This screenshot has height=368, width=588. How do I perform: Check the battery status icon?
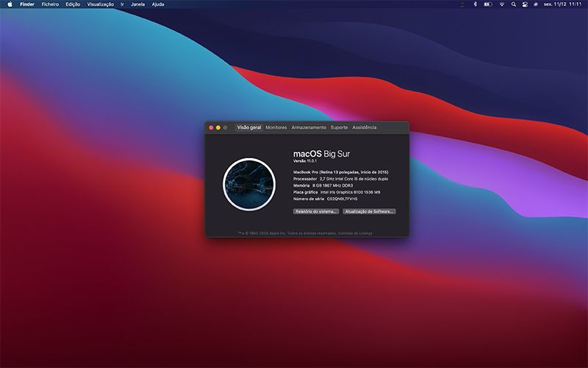[x=487, y=4]
